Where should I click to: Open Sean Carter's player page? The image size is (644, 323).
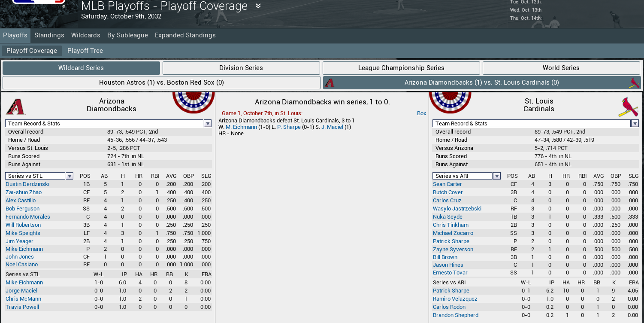pos(447,184)
